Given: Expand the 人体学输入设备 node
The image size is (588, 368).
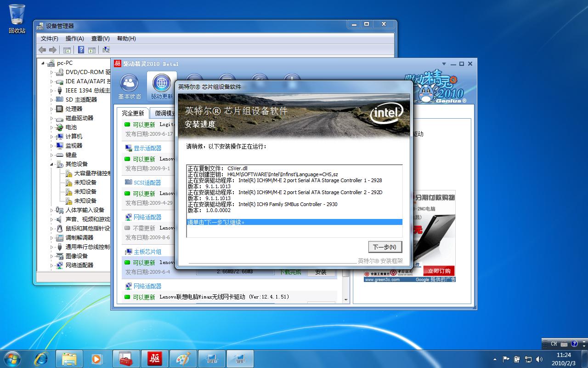Looking at the screenshot, I should click(52, 210).
